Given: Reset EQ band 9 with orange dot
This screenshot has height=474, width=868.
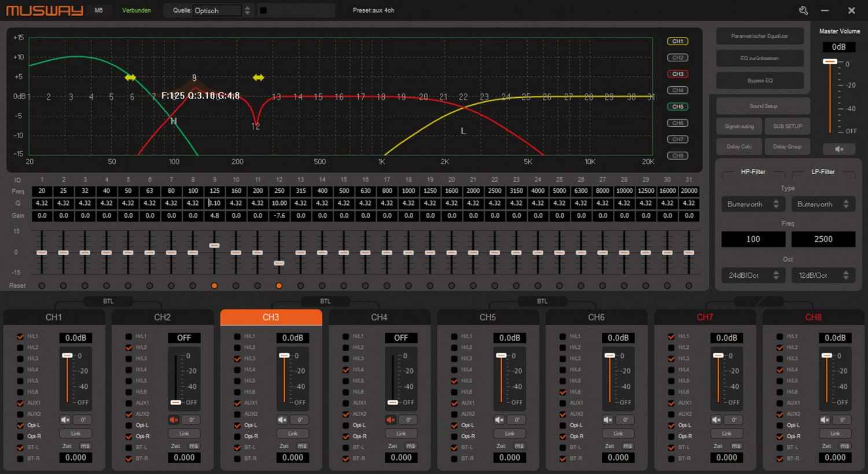Looking at the screenshot, I should [x=215, y=286].
